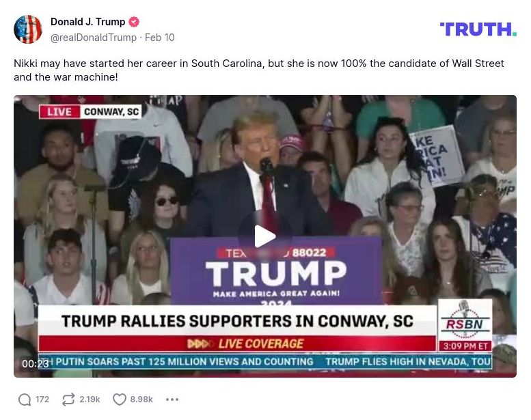Click the LIVE badge on the video

pyautogui.click(x=59, y=112)
